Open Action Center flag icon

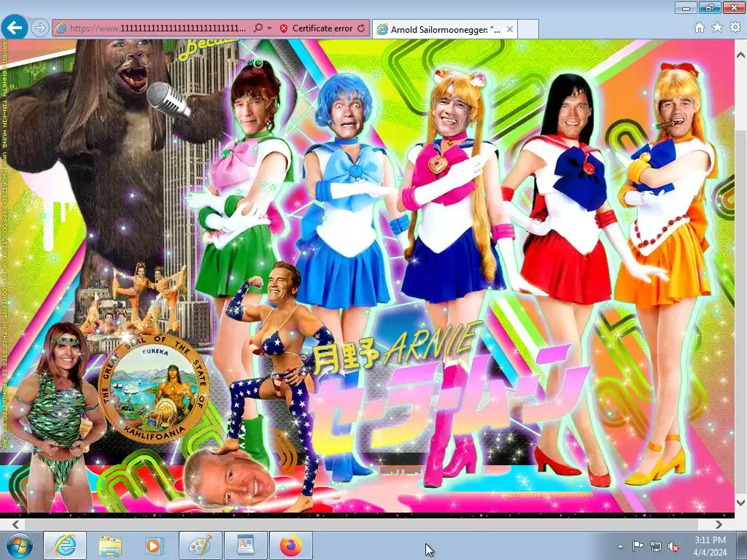pyautogui.click(x=638, y=546)
